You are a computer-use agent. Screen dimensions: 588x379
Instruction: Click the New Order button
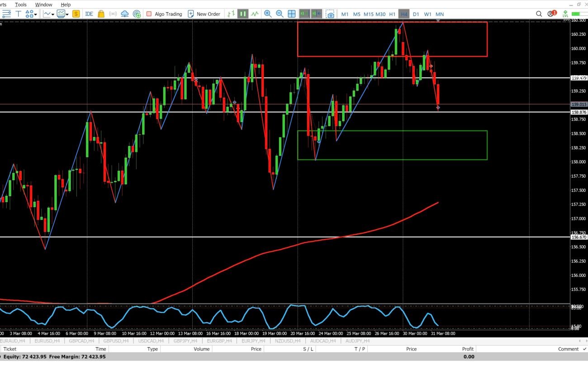pyautogui.click(x=204, y=14)
